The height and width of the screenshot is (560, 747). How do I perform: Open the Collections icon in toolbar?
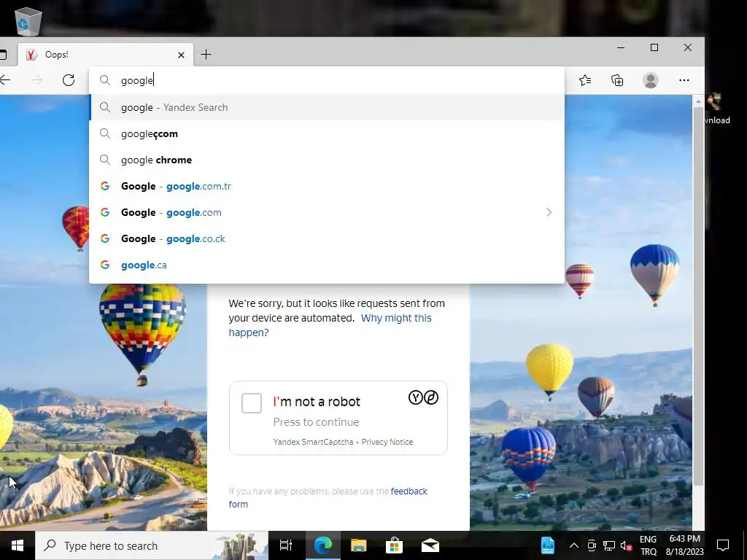click(x=617, y=80)
